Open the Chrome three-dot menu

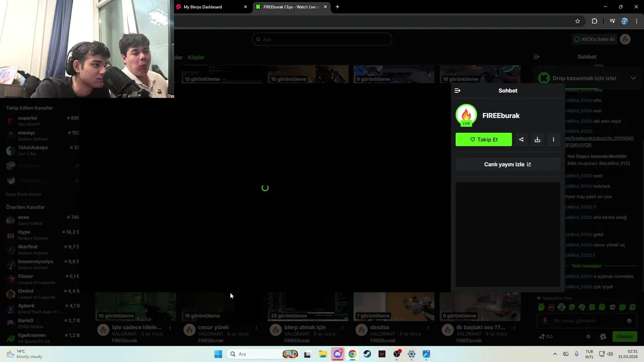pos(637,21)
